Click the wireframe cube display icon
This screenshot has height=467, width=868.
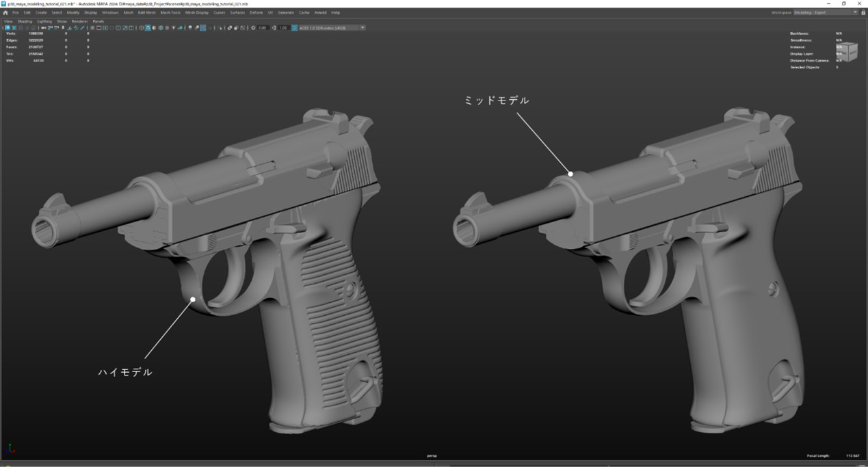tap(141, 28)
